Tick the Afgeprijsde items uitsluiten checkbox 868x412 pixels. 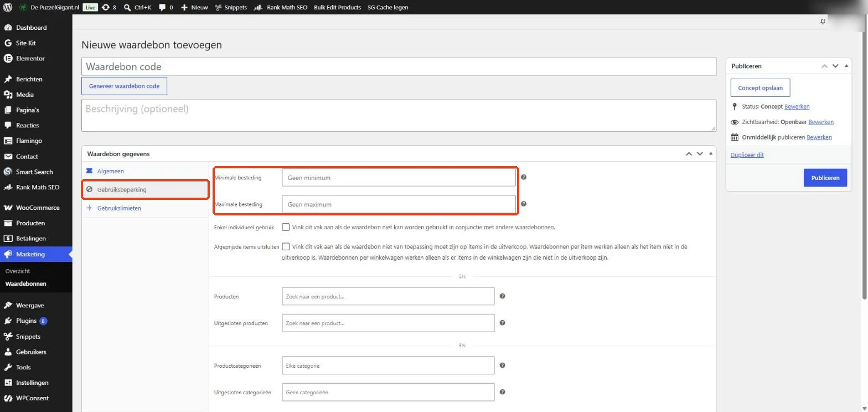[x=286, y=246]
